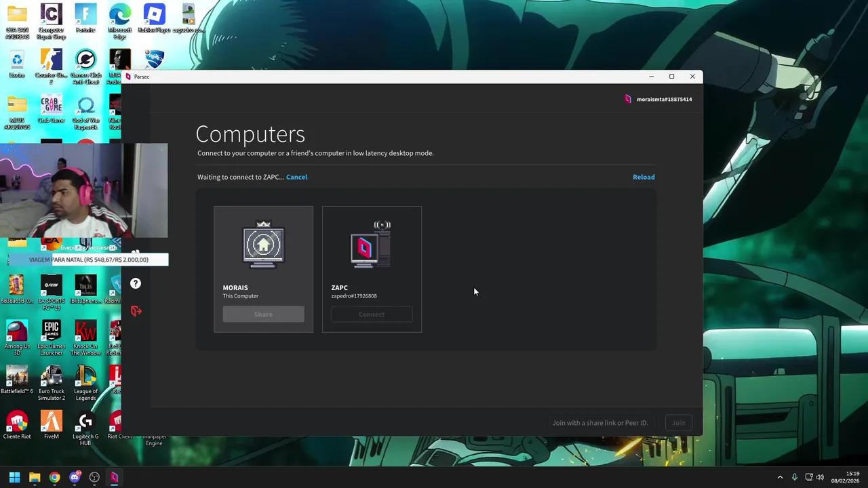The image size is (868, 488).
Task: Launch Fortnite from the desktop
Action: (85, 19)
